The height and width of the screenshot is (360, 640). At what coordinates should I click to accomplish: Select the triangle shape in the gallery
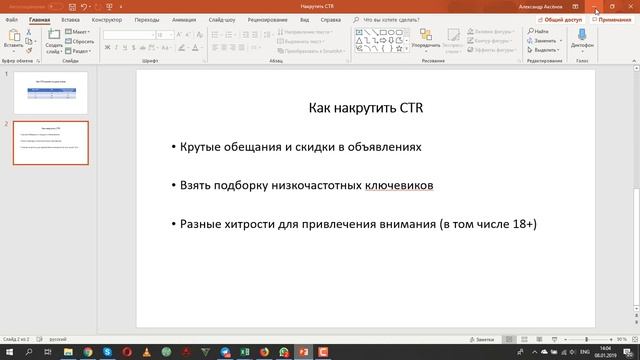point(359,40)
